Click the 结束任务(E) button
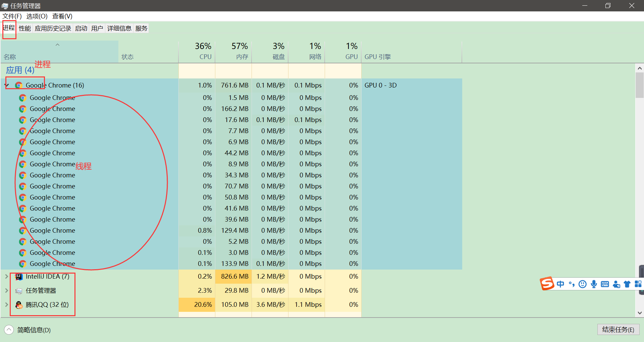This screenshot has height=342, width=644. [618, 330]
